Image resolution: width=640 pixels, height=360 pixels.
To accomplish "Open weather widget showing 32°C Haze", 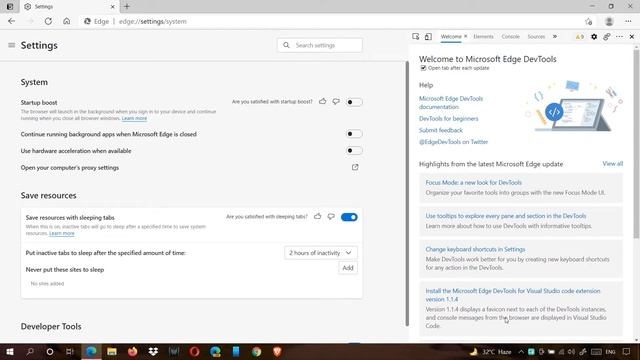I will tap(491, 351).
